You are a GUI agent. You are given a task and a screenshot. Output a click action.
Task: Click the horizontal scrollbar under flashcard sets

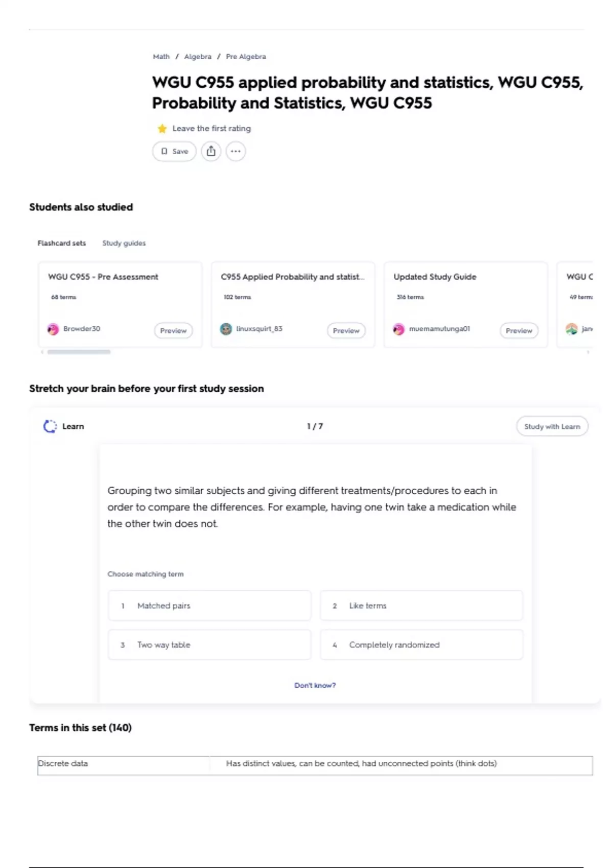click(x=79, y=352)
